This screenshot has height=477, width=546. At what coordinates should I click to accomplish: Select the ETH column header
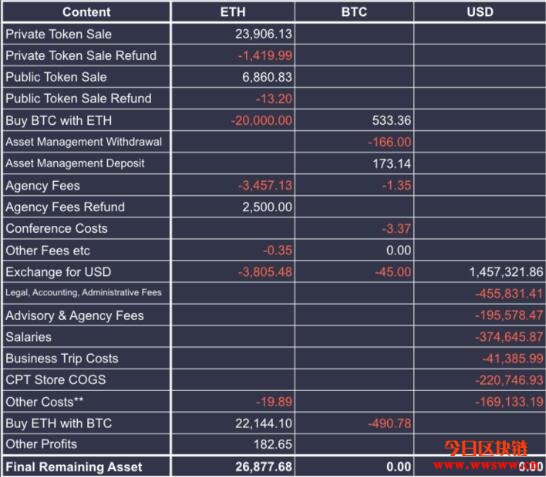click(x=233, y=12)
